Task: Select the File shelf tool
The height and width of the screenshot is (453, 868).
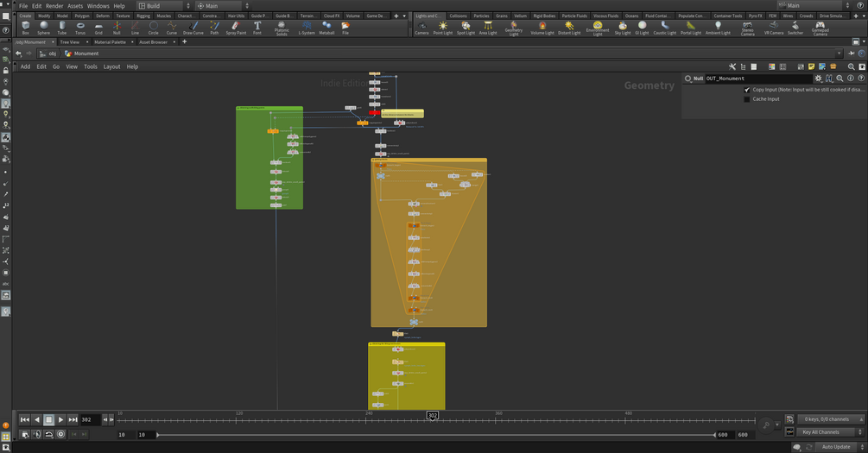Action: (x=345, y=28)
